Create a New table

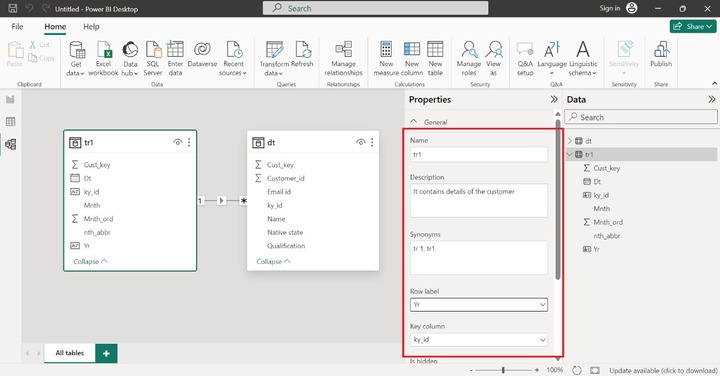(x=435, y=58)
